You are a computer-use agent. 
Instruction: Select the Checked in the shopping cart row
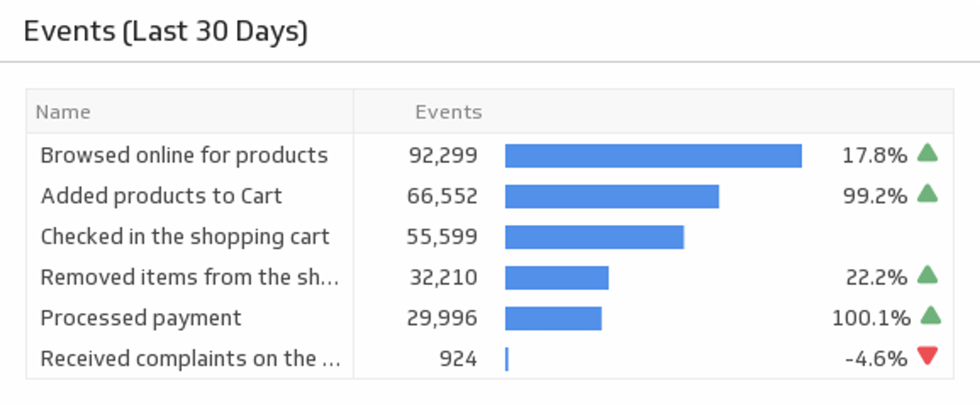pos(185,236)
